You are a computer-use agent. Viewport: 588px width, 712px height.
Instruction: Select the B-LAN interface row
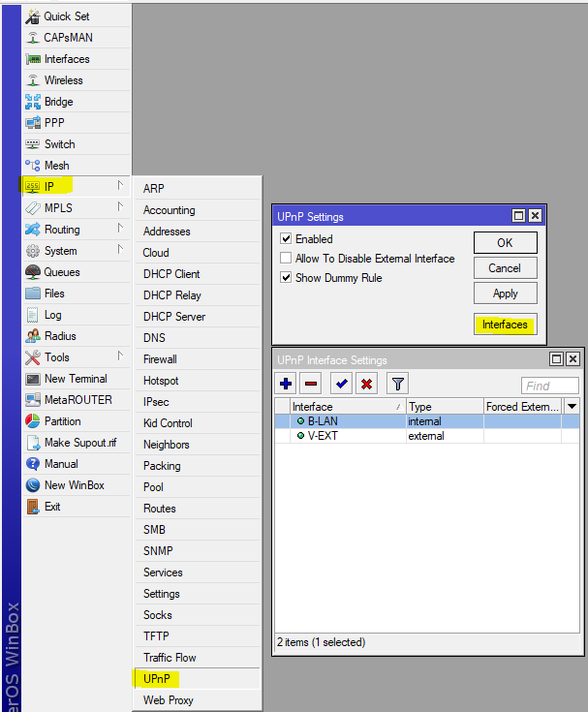[427, 421]
